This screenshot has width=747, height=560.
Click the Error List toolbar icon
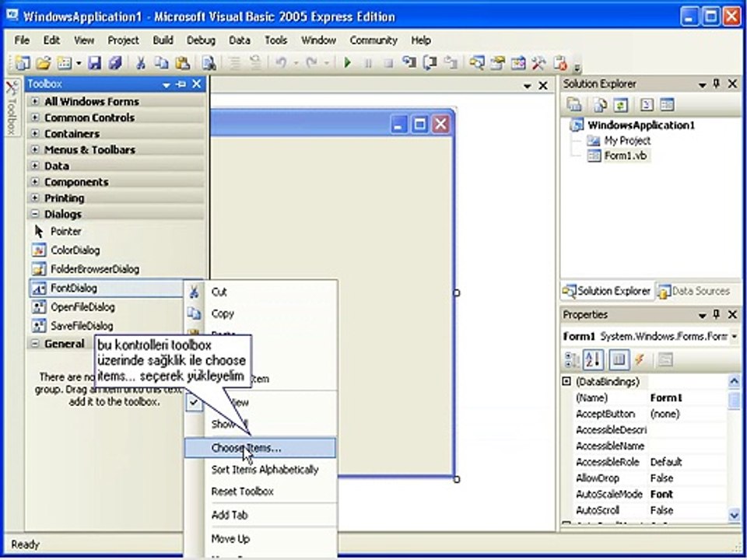click(x=560, y=63)
